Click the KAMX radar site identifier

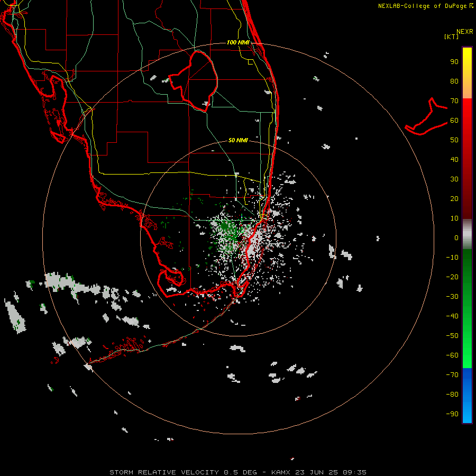[x=281, y=472]
